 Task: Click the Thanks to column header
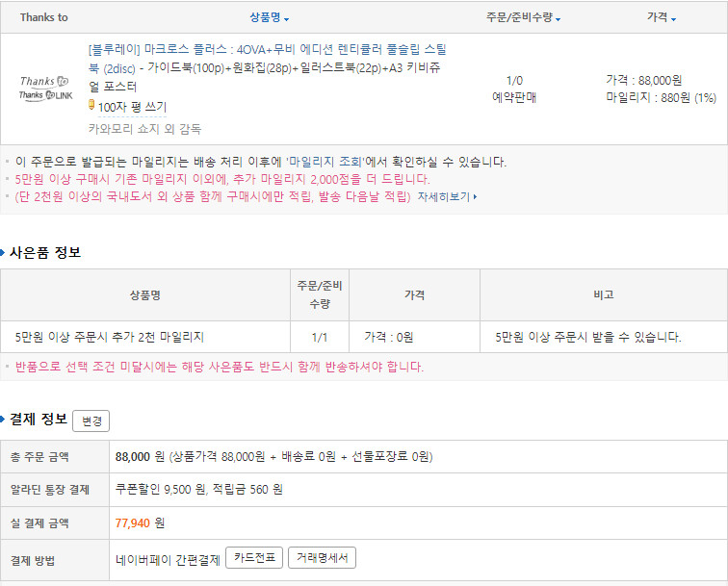(x=43, y=18)
